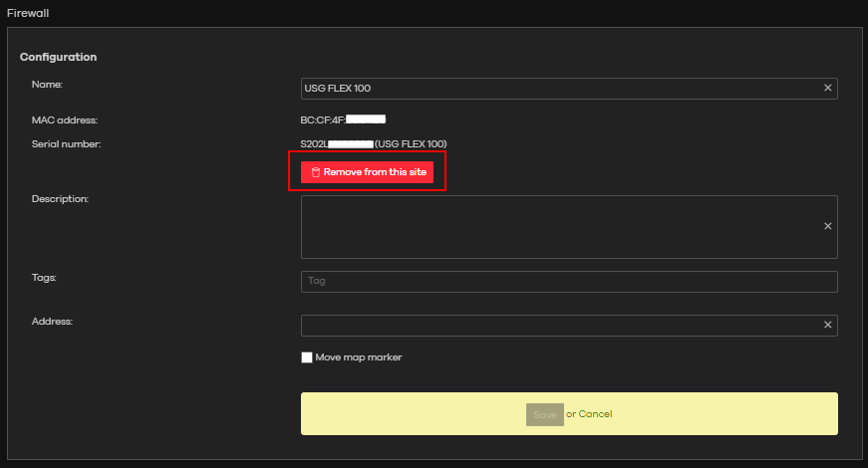Click the serial number value starting S202L
This screenshot has width=868, height=468.
pyautogui.click(x=373, y=144)
